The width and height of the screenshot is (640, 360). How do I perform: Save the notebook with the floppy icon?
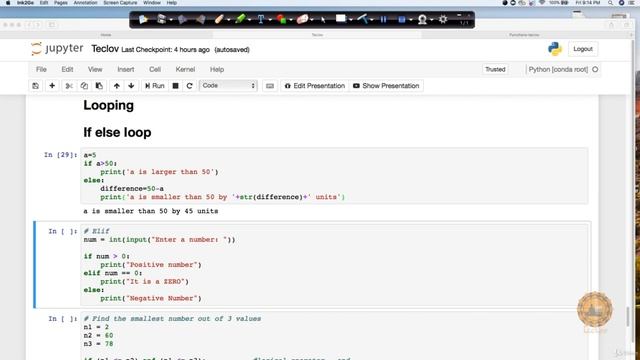(x=36, y=86)
